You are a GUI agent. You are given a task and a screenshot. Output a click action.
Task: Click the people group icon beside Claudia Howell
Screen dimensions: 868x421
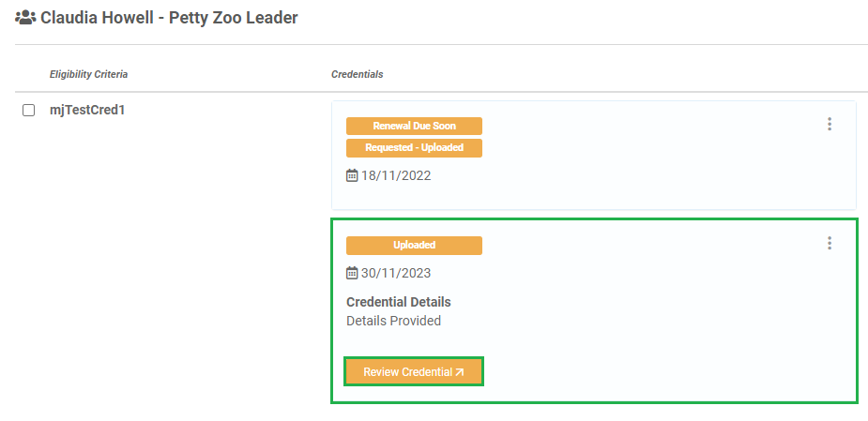click(25, 18)
